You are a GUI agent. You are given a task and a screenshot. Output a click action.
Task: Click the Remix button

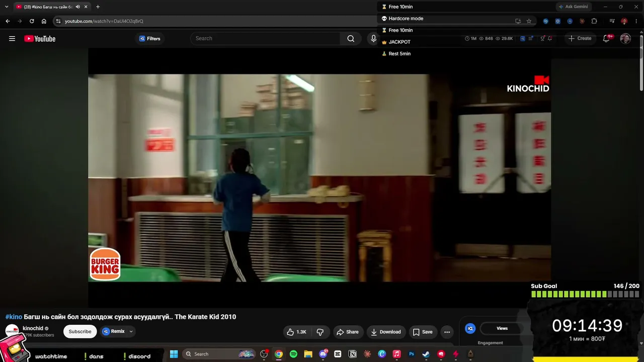(x=114, y=332)
